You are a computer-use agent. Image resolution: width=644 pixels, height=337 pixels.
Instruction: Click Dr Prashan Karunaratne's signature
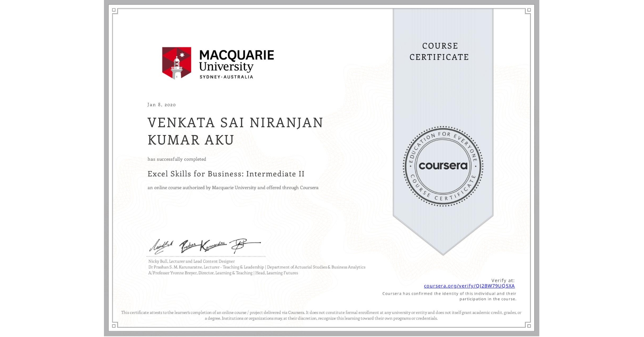(204, 246)
